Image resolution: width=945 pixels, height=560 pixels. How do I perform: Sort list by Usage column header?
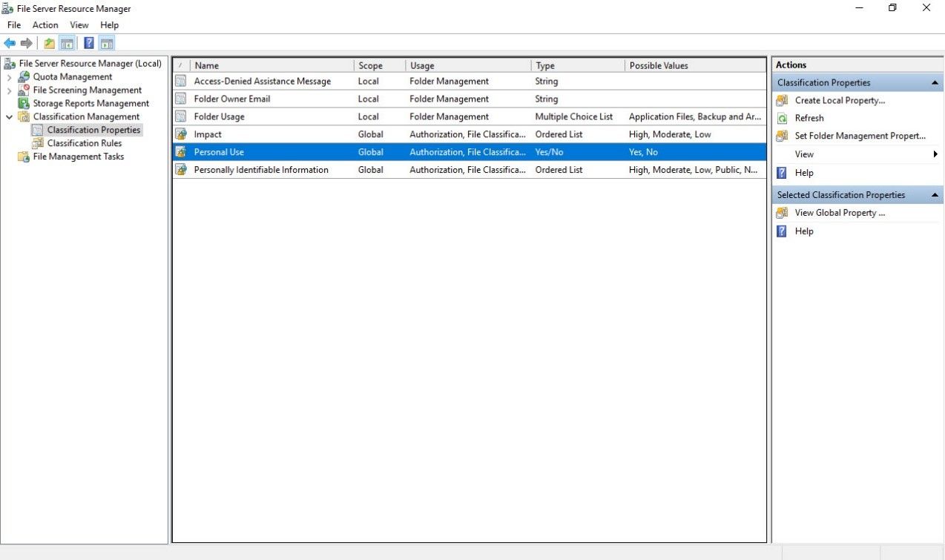(x=468, y=65)
